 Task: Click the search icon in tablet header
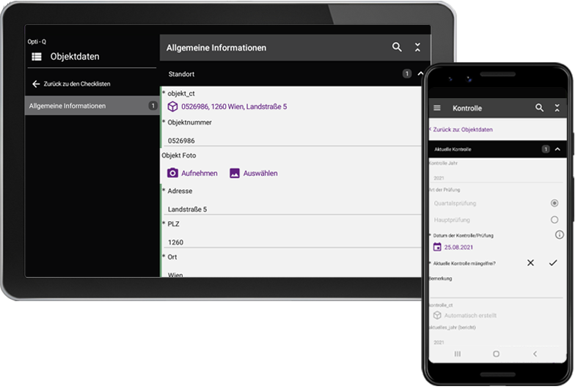pos(397,47)
